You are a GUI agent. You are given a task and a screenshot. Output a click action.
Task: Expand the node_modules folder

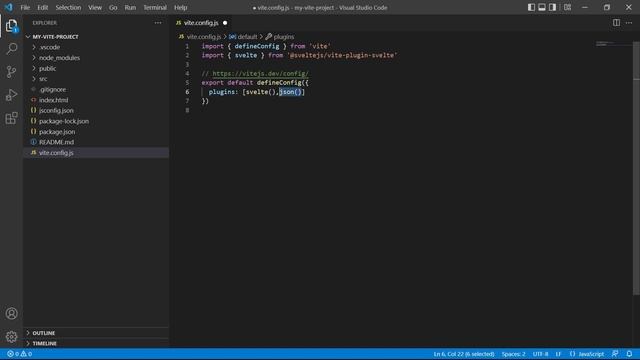96,58
